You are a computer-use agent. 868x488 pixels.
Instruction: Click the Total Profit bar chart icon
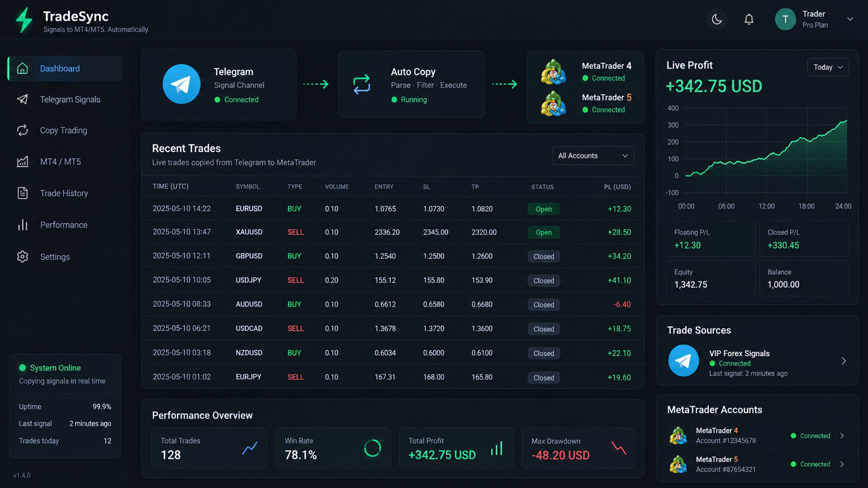tap(497, 448)
